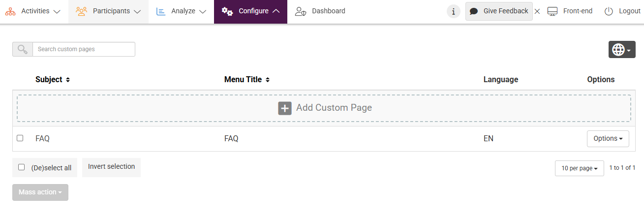
Task: Expand the 10 per page dropdown
Action: (x=579, y=168)
